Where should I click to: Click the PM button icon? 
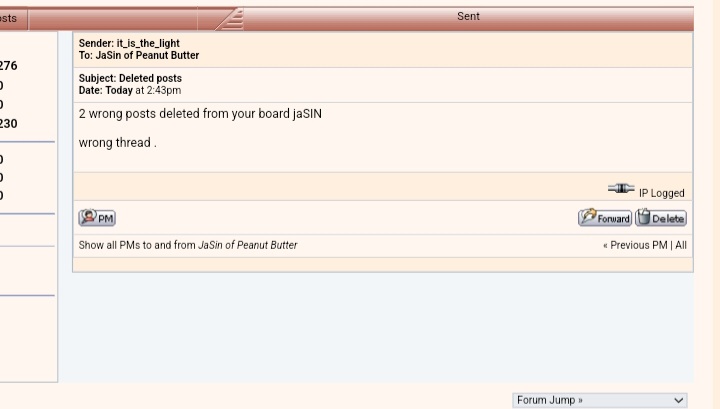click(x=98, y=218)
